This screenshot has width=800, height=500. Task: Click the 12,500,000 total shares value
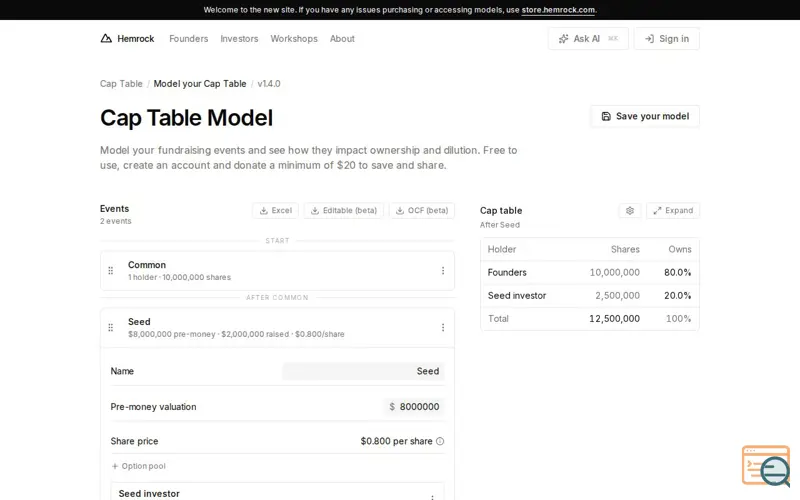[614, 319]
